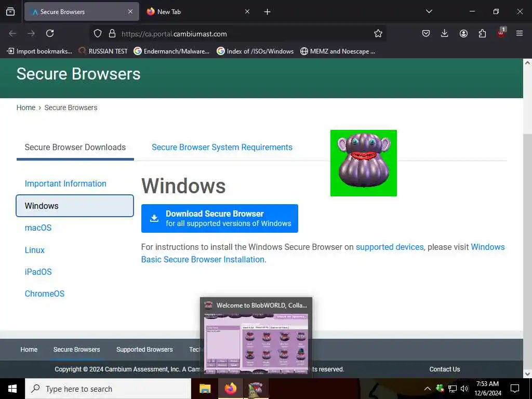Open the volume speaker tray icon
Screen dimensions: 532x399
pos(464,389)
